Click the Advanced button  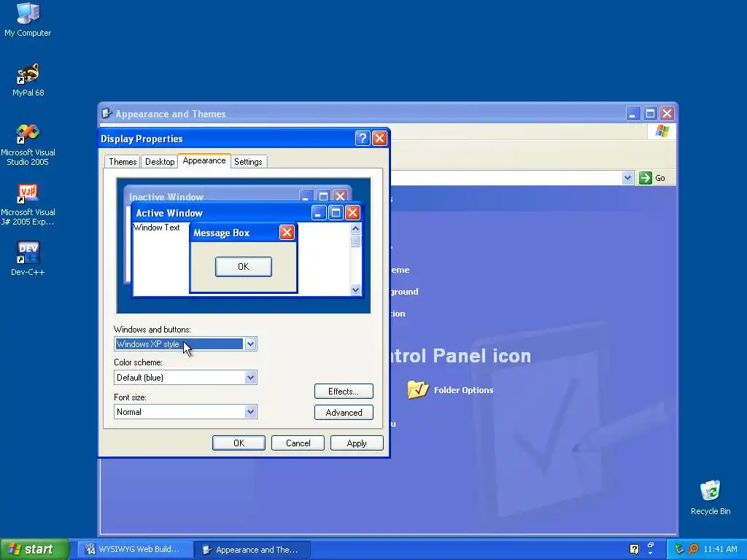point(344,413)
